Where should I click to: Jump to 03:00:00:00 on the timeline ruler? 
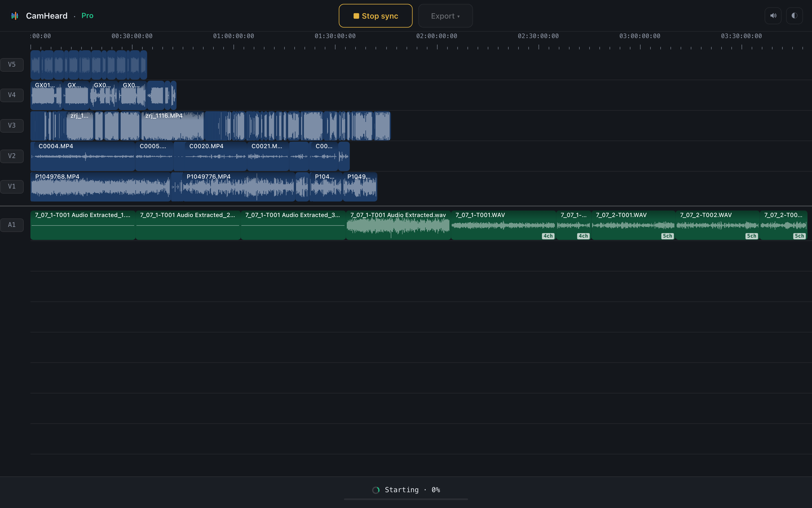coord(640,36)
